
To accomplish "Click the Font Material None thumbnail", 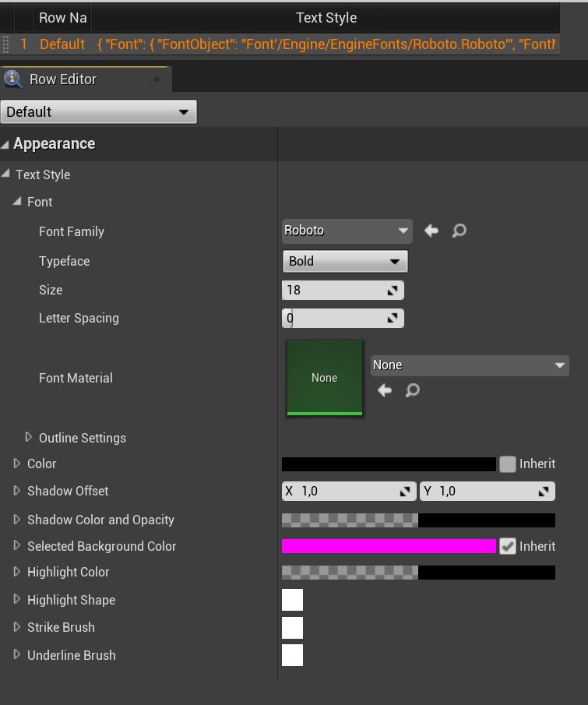I will point(325,378).
